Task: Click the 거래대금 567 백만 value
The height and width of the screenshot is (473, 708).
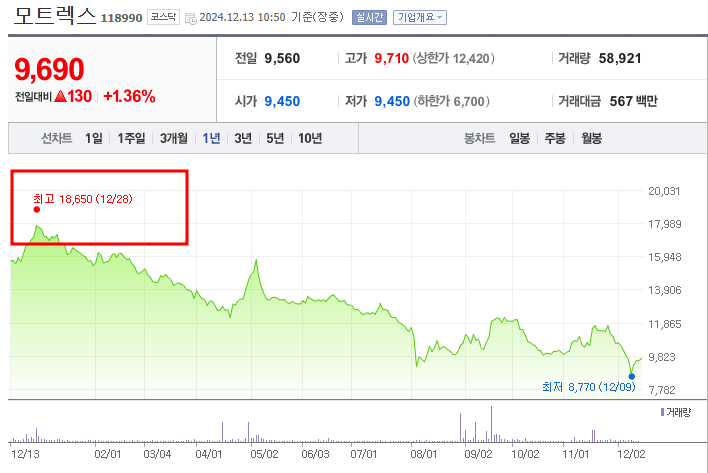Action: [x=633, y=101]
